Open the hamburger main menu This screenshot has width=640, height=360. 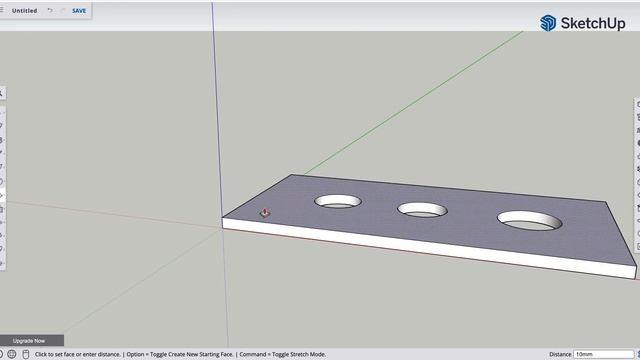pyautogui.click(x=2, y=10)
